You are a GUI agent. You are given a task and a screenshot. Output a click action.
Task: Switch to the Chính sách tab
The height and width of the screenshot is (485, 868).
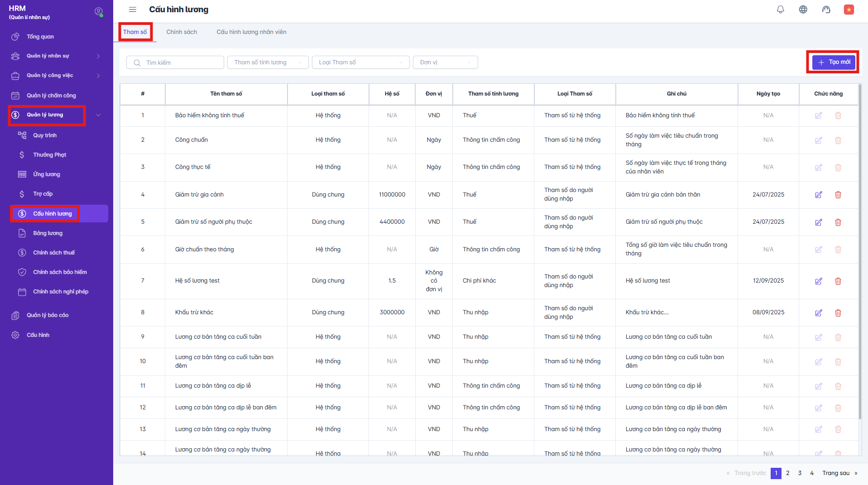[182, 32]
